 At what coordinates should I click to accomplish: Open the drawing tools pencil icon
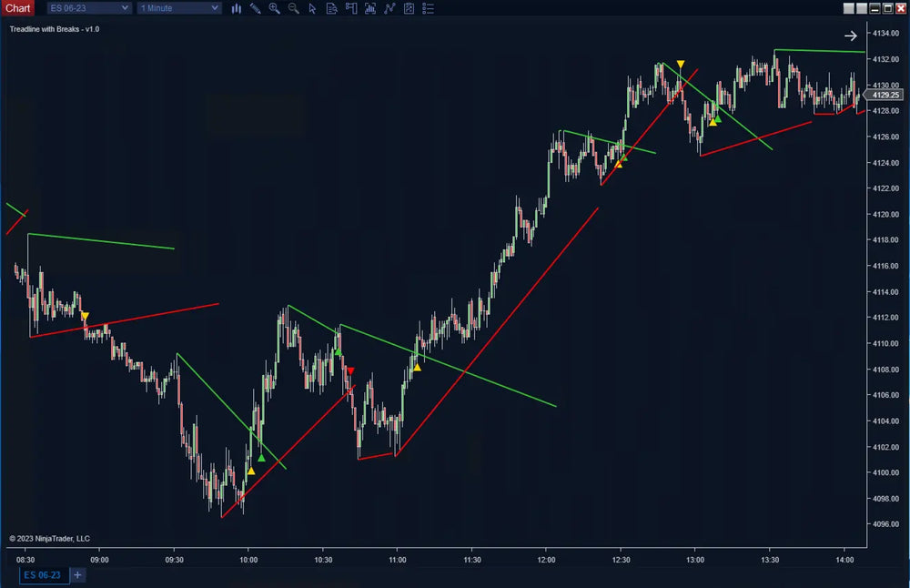point(256,8)
